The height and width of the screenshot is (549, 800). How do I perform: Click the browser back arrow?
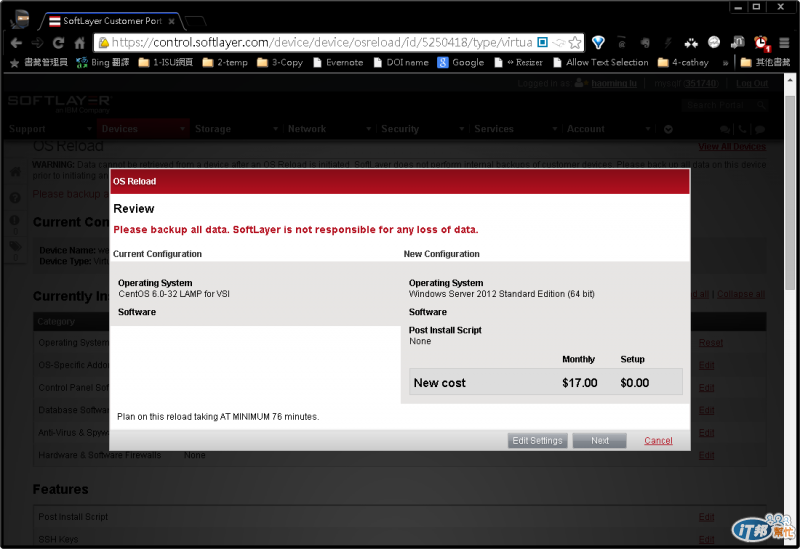[16, 43]
